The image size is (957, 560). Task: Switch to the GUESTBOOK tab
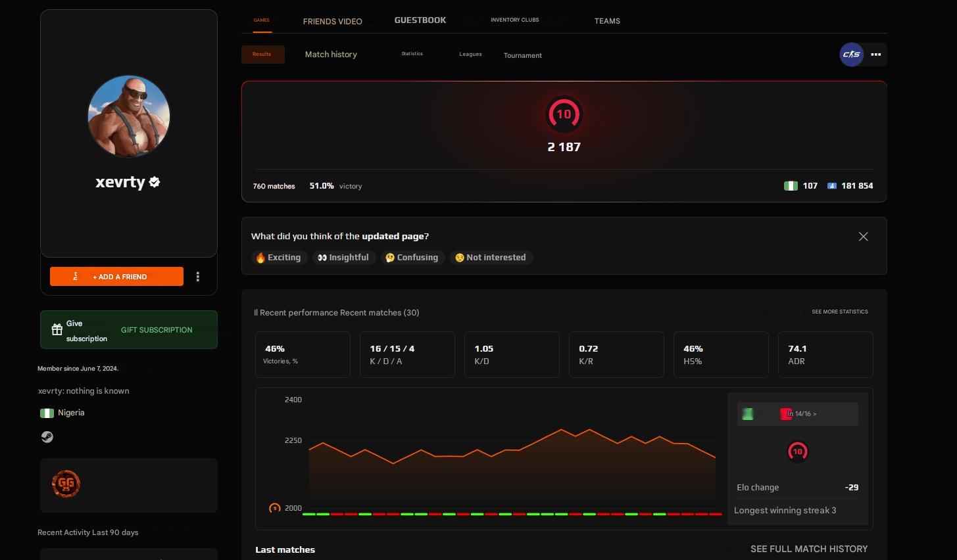[x=420, y=20]
